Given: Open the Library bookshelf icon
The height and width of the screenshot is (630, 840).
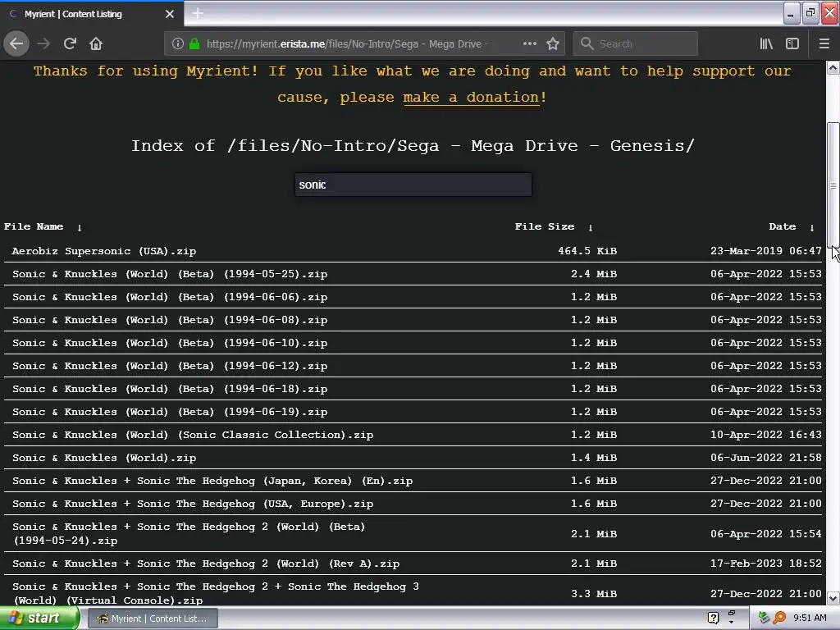Looking at the screenshot, I should click(x=766, y=44).
